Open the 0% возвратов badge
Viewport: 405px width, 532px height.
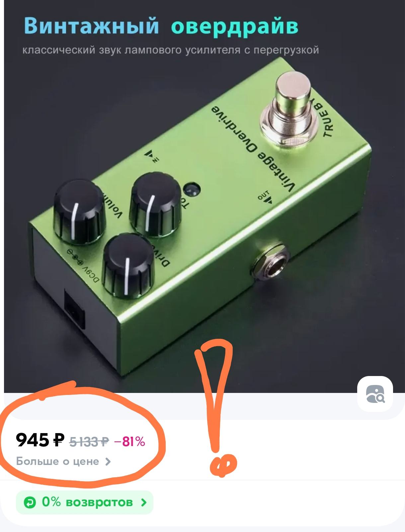coord(85,502)
